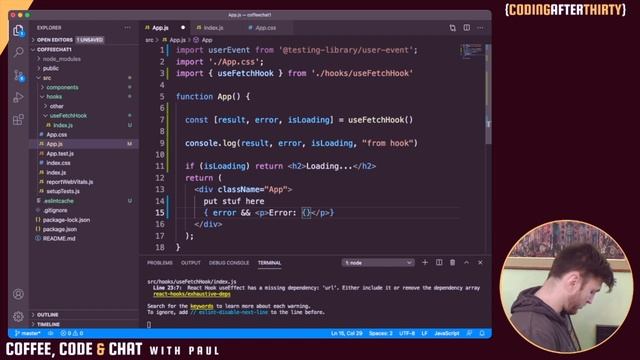Viewport: 640px width, 360px height.
Task: Open .gitignore in the file tree
Action: tap(55, 211)
